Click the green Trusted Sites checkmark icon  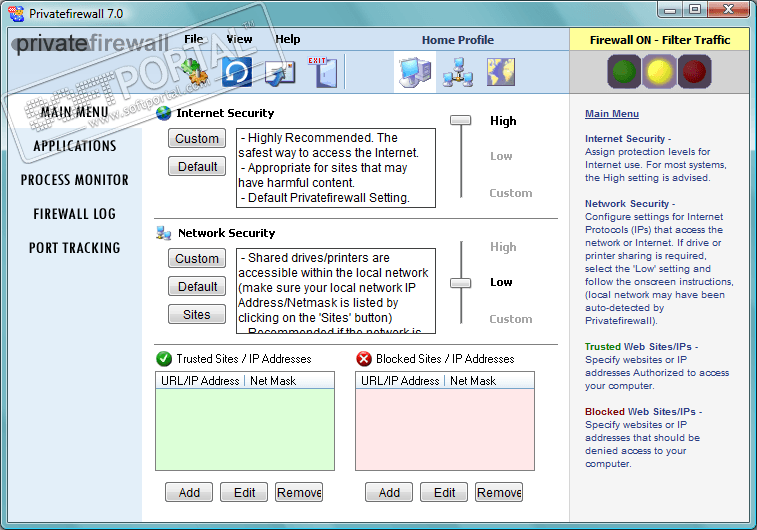[164, 359]
